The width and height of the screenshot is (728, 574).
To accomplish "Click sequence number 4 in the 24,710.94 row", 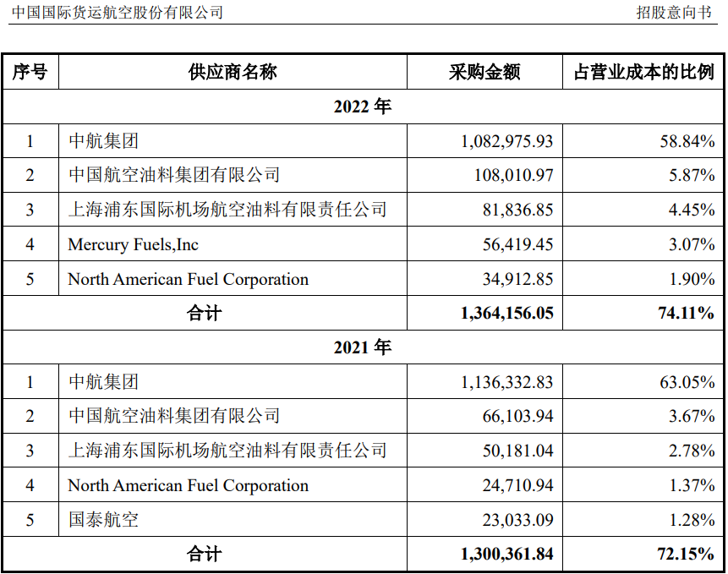I will pos(30,485).
